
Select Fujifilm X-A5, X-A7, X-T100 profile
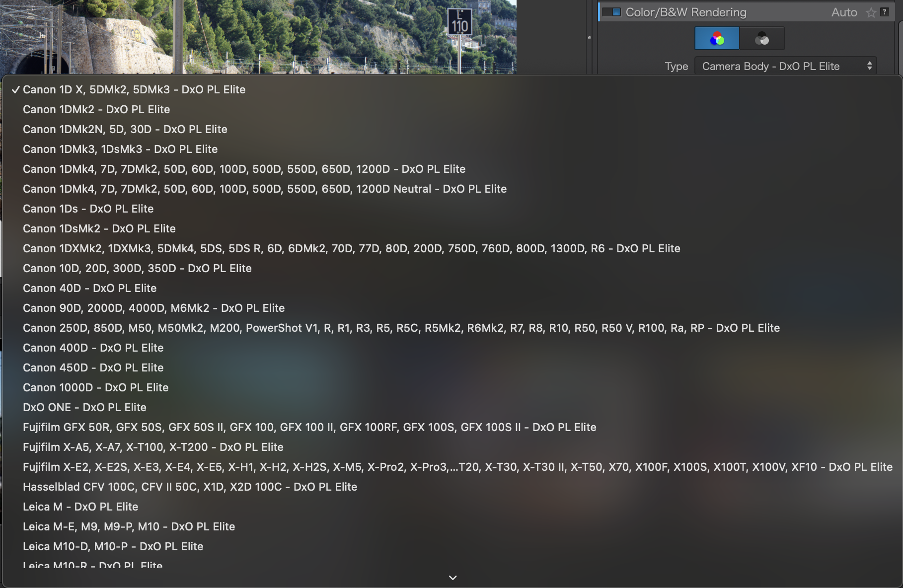tap(452, 447)
